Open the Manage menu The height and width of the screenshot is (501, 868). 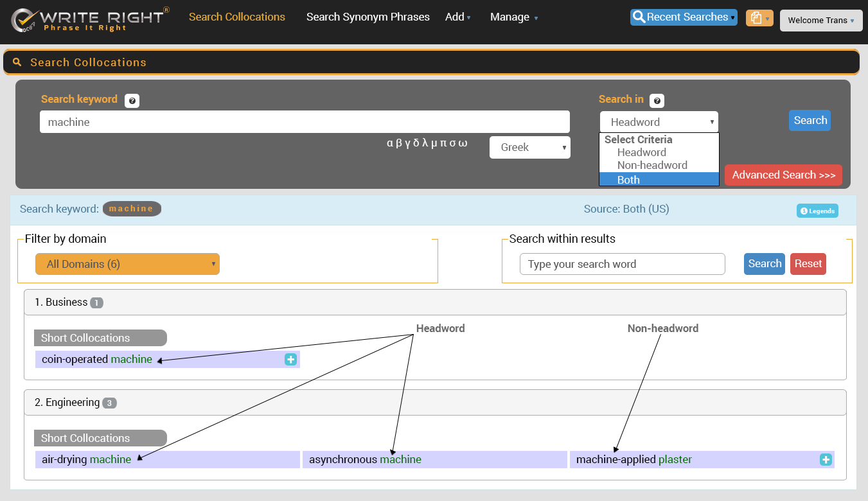point(513,17)
